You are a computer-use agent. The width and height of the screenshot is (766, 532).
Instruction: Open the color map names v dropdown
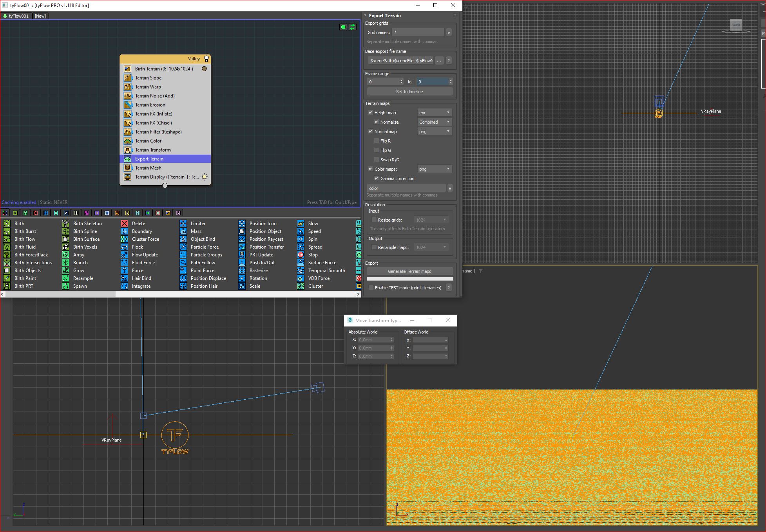tap(450, 188)
